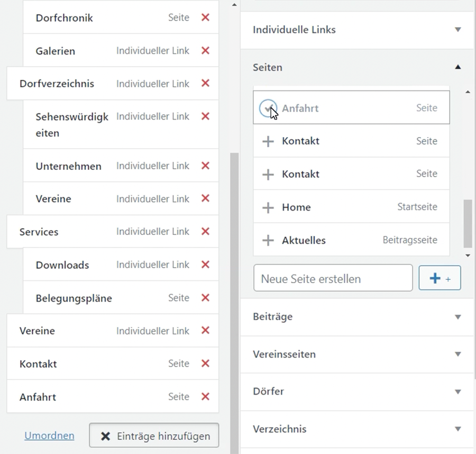Click the Neue Seite erstellen field
Screen dimensions: 476x454
tap(333, 278)
